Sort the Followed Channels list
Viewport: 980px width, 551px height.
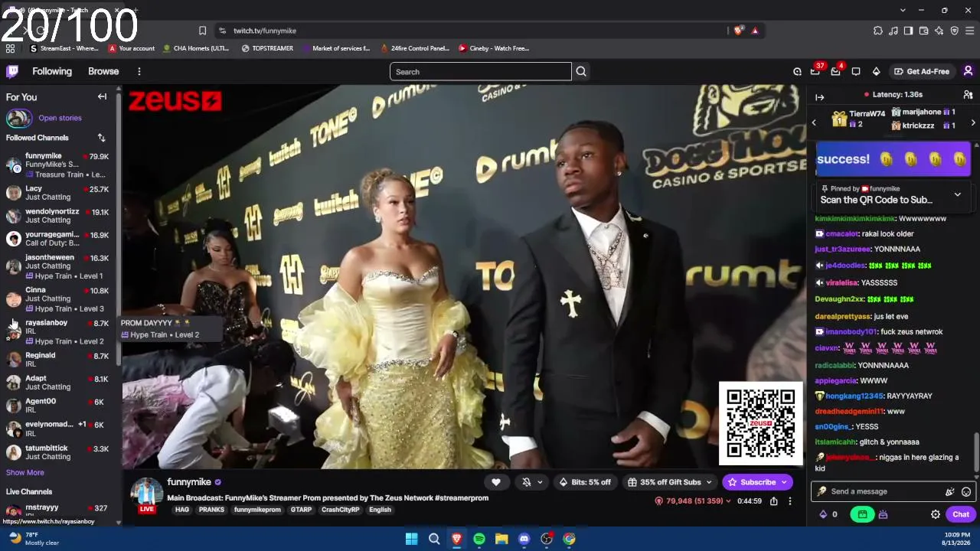[101, 138]
